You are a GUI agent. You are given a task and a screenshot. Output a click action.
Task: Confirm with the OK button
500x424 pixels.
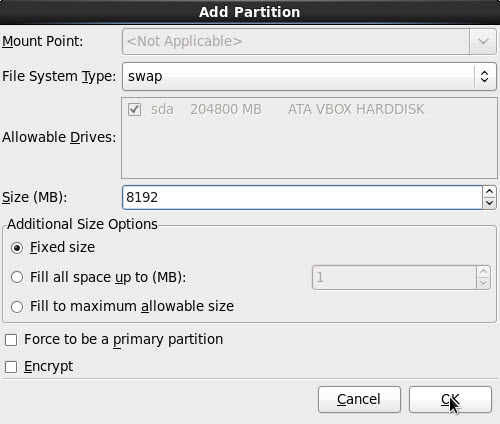coord(450,399)
